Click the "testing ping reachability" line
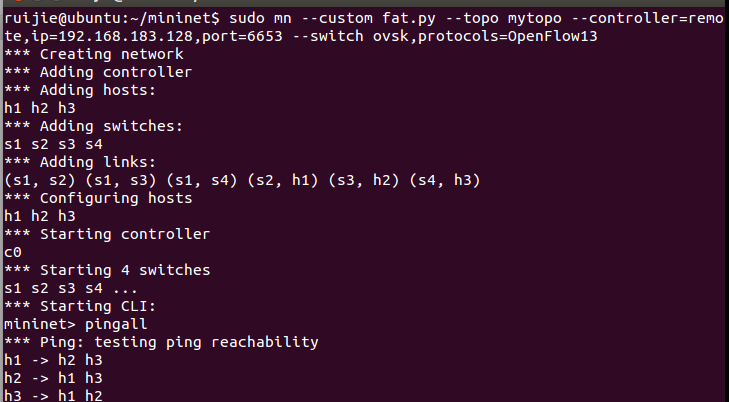This screenshot has height=402, width=729. click(161, 343)
